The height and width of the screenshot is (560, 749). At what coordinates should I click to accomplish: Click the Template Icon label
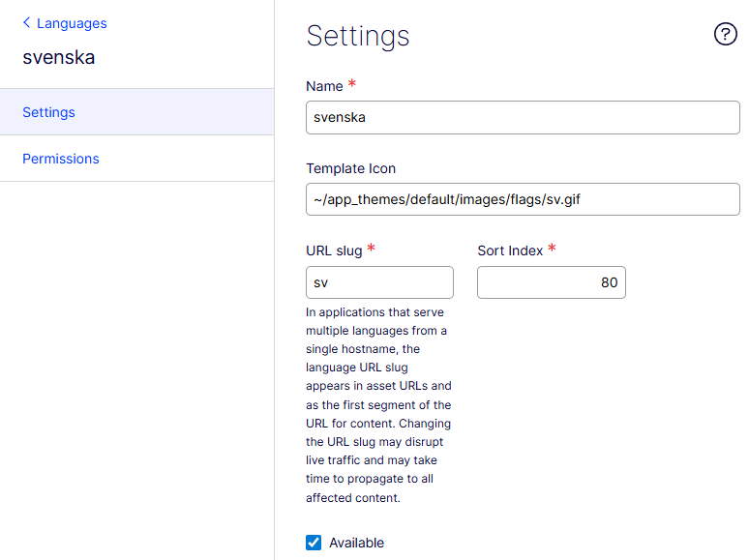350,168
